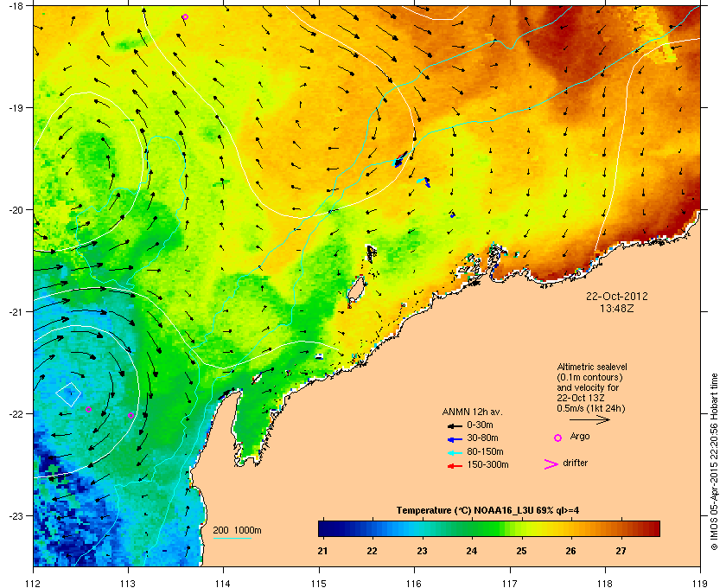
Task: Click the '80-150m' legend label
Action: 485,451
